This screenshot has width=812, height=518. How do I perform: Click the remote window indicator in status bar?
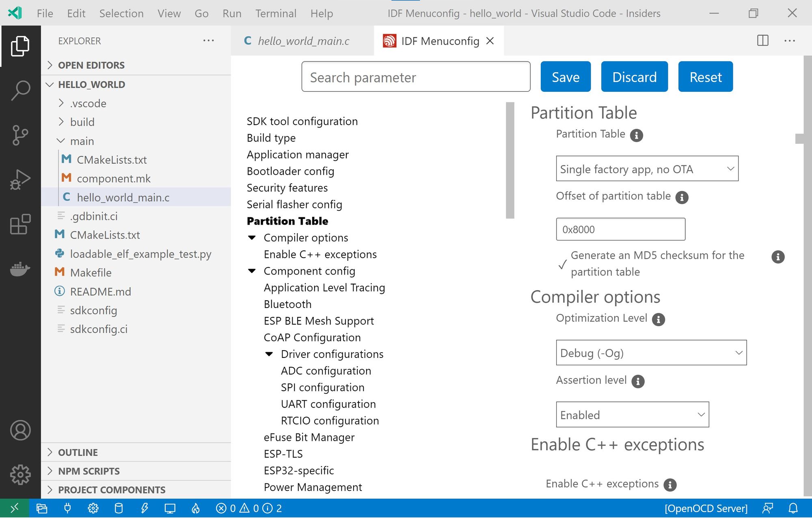click(14, 508)
